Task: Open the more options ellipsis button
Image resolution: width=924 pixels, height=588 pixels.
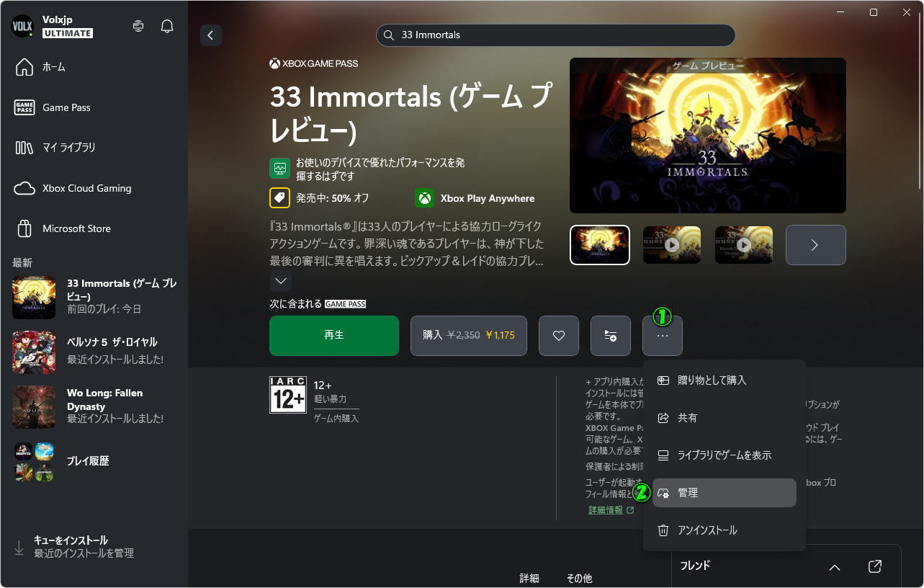Action: coord(663,336)
